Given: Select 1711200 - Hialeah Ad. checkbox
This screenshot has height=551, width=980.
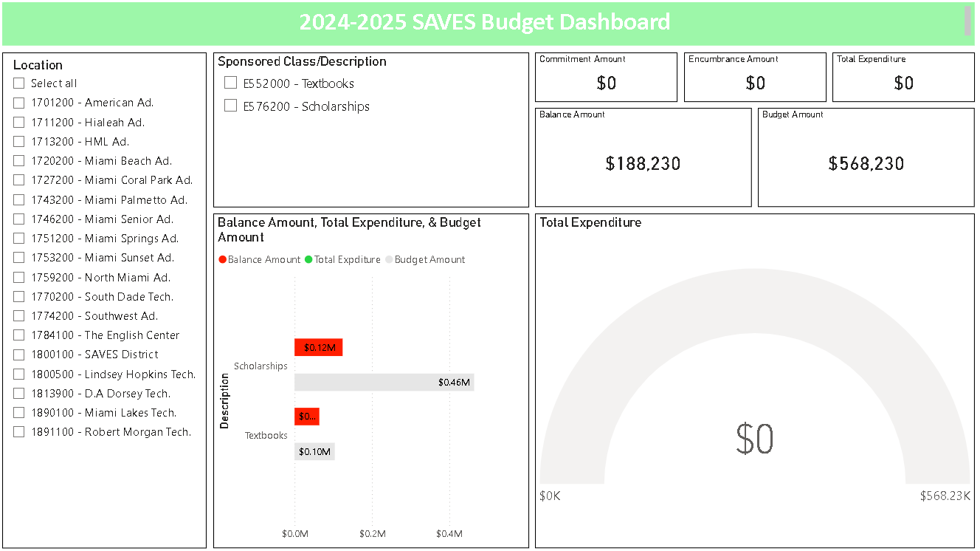Looking at the screenshot, I should [19, 123].
